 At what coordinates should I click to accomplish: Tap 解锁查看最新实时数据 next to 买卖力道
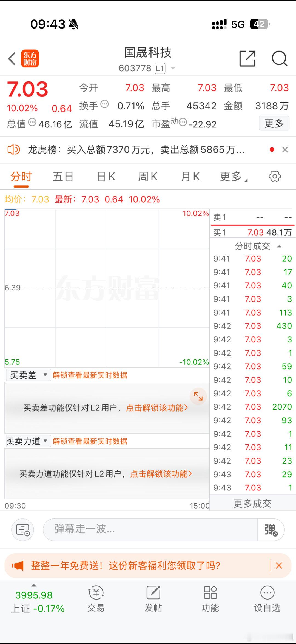pyautogui.click(x=90, y=441)
